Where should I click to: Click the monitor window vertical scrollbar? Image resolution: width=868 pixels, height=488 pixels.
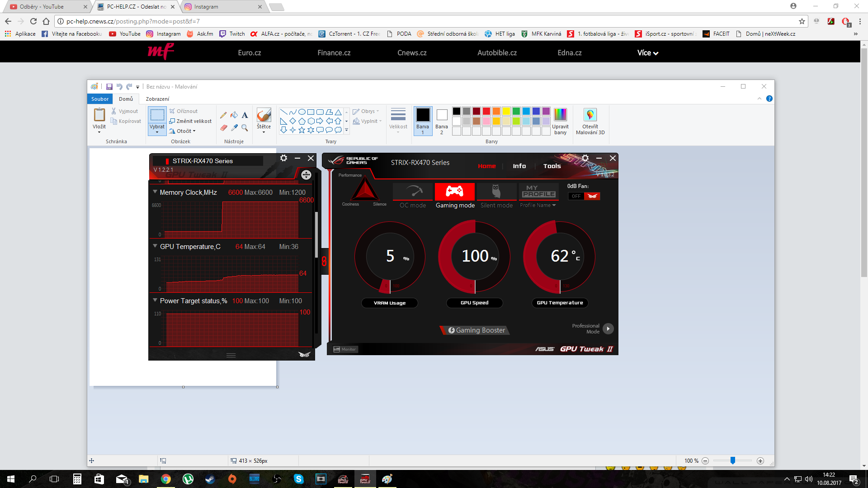coord(316,235)
